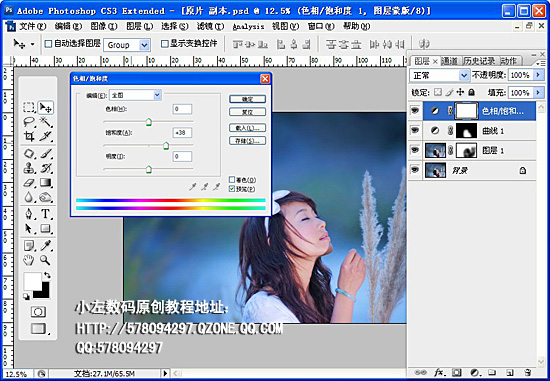Toggle lock transparent pixels

pyautogui.click(x=437, y=92)
